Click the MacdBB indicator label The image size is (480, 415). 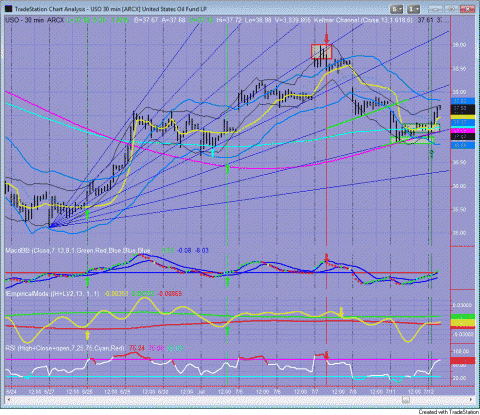tap(78, 250)
